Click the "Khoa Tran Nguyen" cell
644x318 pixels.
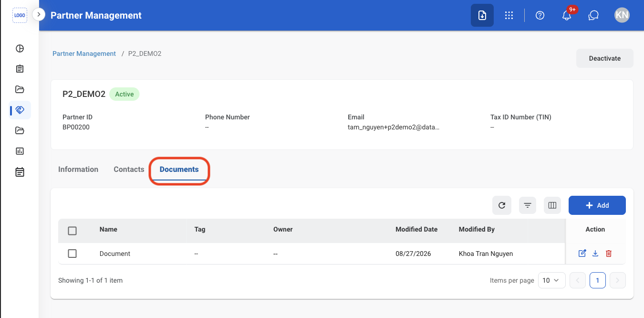(486, 254)
